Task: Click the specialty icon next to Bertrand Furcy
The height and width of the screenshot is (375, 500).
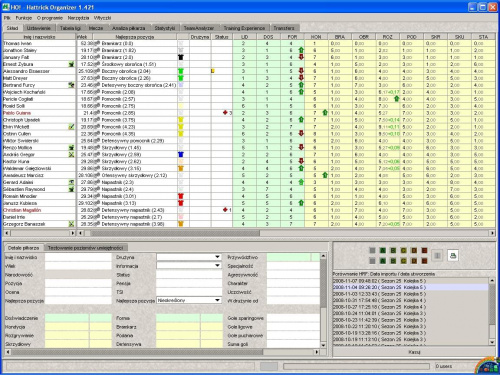Action: [71, 85]
